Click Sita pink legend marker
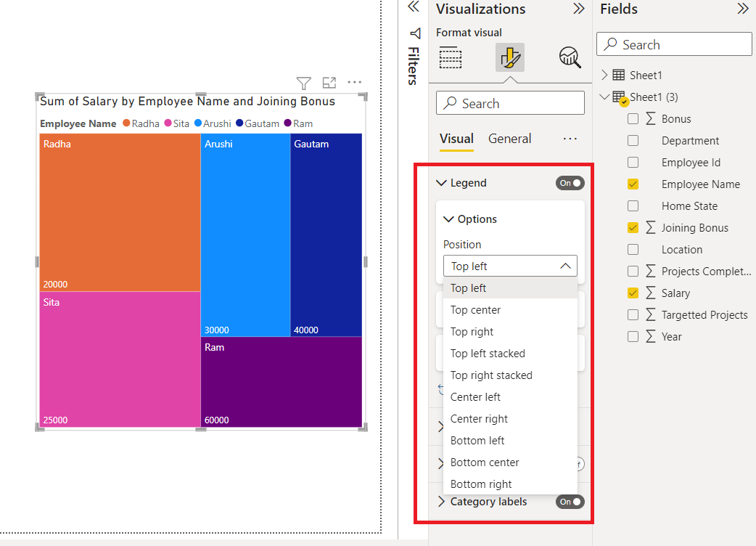756x546 pixels. point(168,123)
